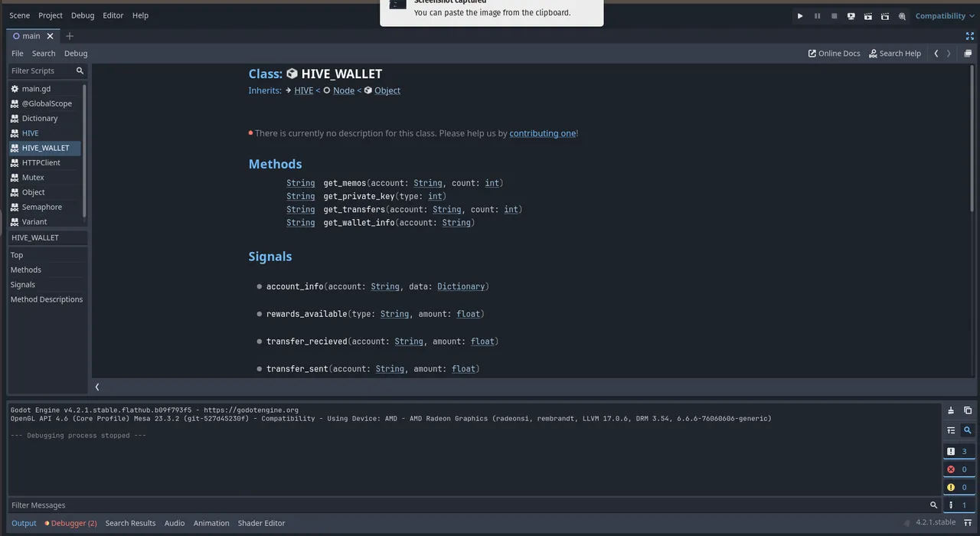The width and height of the screenshot is (980, 536).
Task: Collapse scripts panel arrow toggle
Action: [x=97, y=387]
